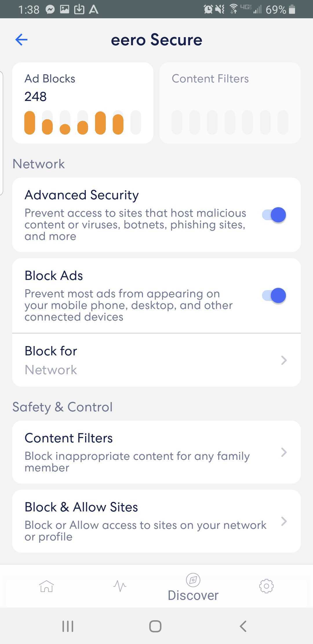Tap the tallest first orange Ad Blocks bar
Viewport: 313px width, 644px height.
30,123
